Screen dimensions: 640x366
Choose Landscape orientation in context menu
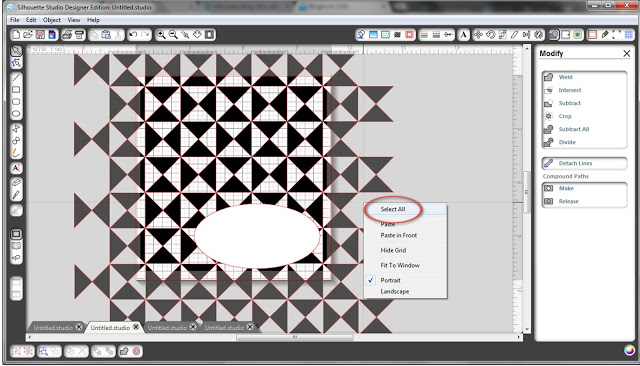coord(395,291)
